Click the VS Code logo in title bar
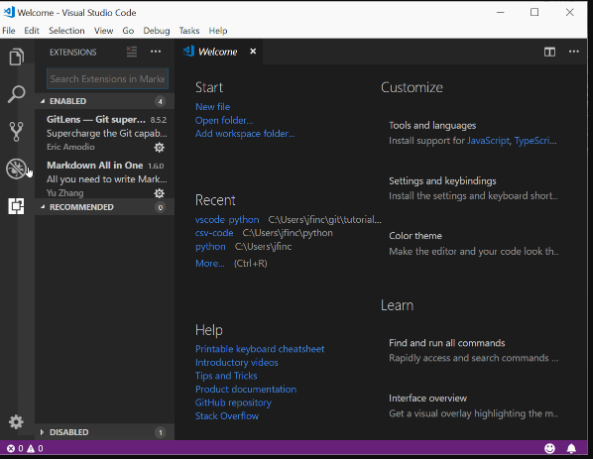 click(9, 12)
